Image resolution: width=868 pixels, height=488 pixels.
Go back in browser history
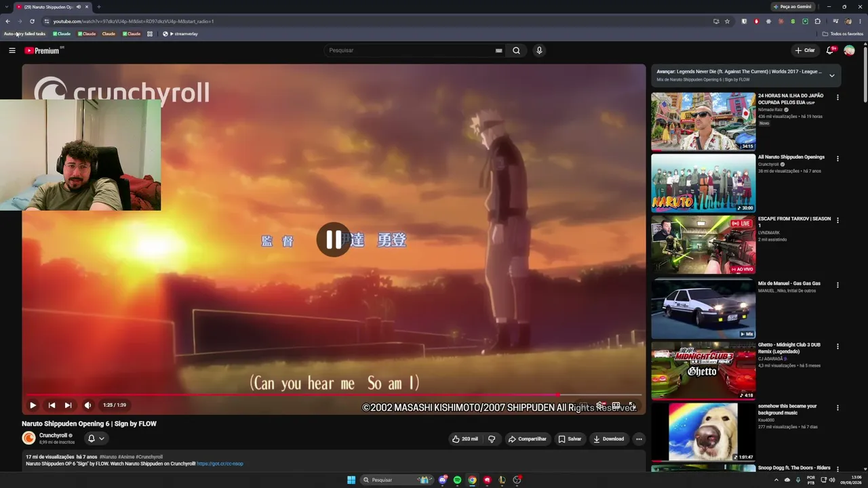tap(7, 21)
